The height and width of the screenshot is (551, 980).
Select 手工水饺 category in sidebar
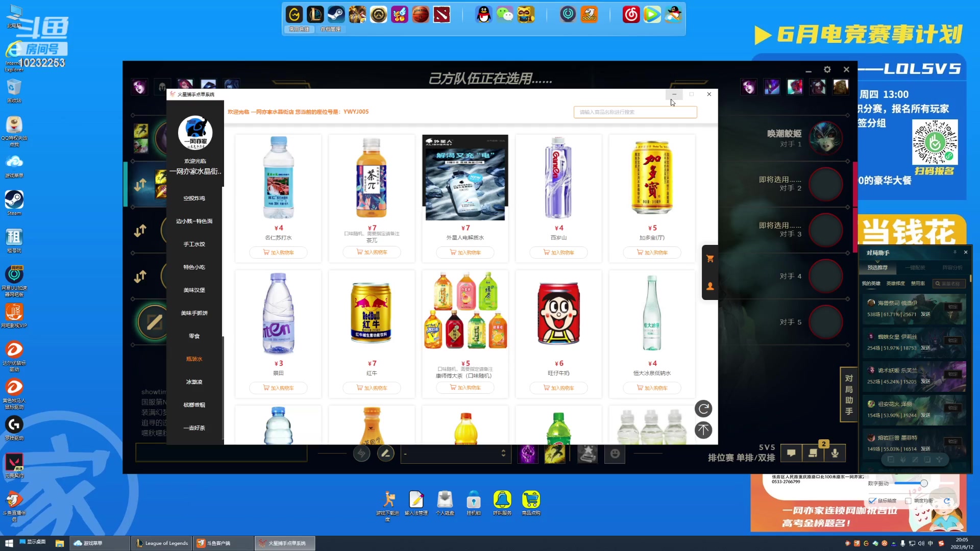(x=194, y=244)
